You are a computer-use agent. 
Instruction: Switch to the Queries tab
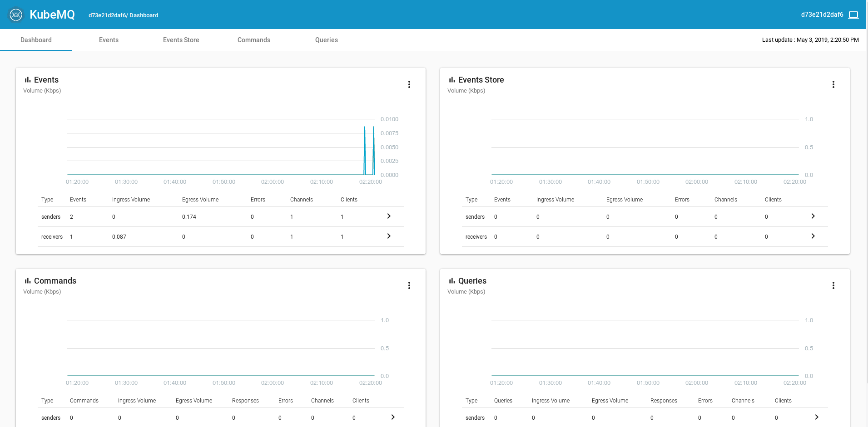click(326, 40)
